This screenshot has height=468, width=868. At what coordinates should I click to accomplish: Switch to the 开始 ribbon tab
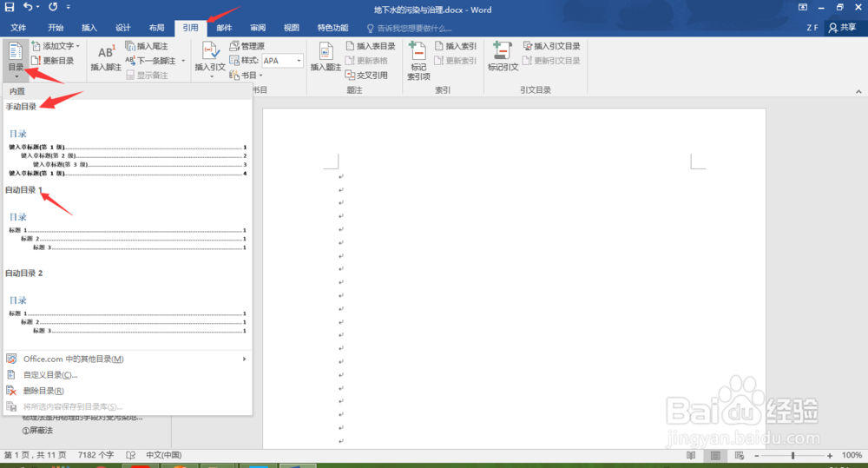(x=56, y=28)
